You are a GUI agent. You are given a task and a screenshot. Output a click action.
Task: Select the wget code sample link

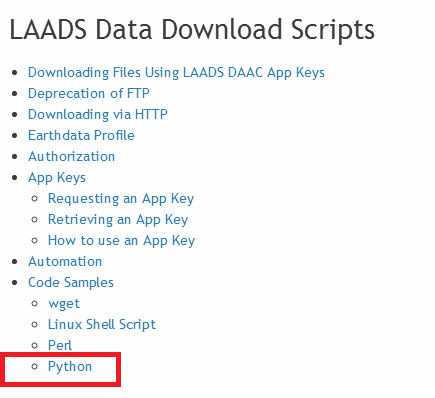(64, 304)
